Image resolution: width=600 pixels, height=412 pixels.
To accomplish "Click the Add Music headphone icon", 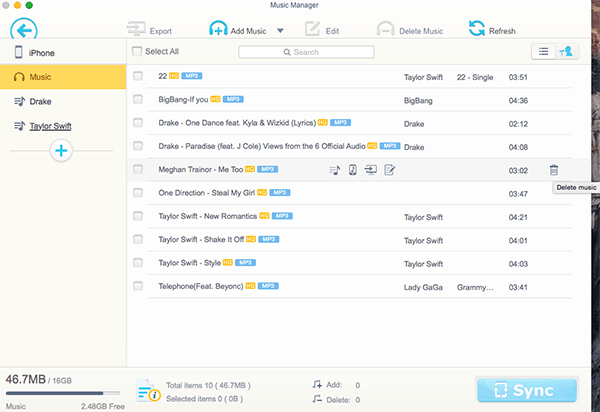I will [x=218, y=29].
